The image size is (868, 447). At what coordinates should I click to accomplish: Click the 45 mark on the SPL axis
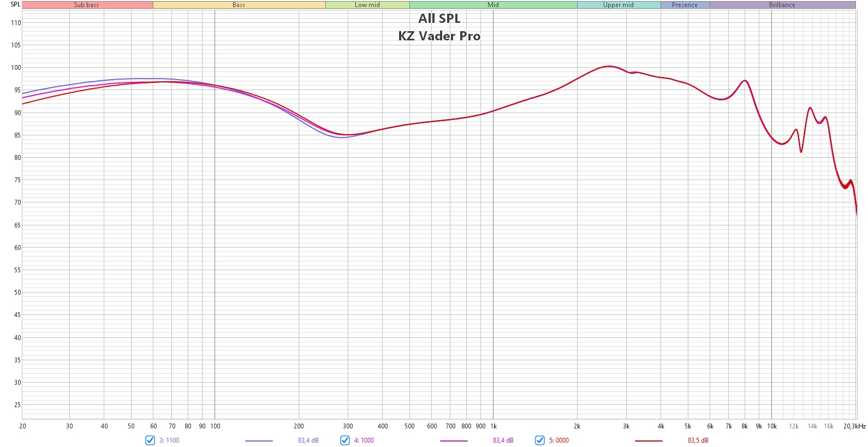17,315
